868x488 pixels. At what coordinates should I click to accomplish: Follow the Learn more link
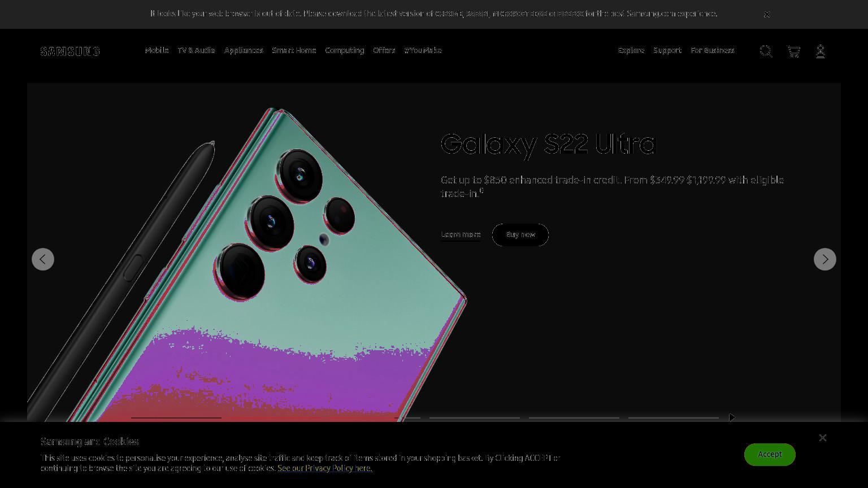461,235
